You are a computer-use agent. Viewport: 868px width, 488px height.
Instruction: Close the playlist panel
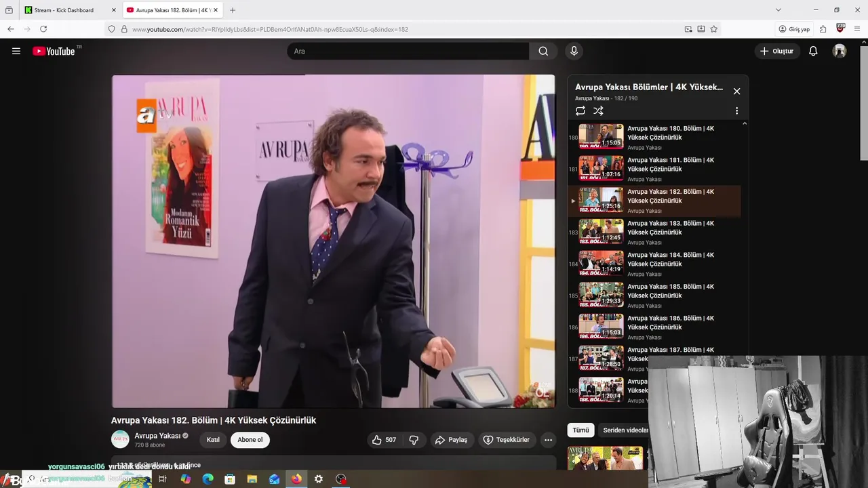pos(736,91)
